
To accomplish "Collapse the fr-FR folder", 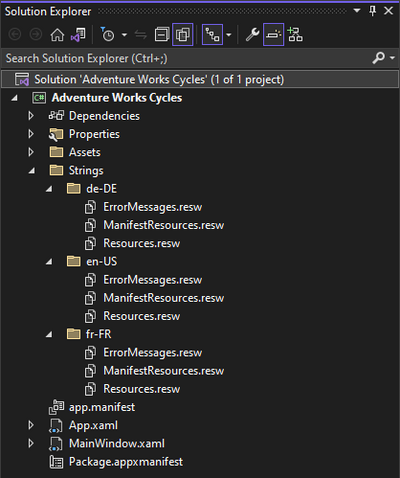I will pos(49,334).
